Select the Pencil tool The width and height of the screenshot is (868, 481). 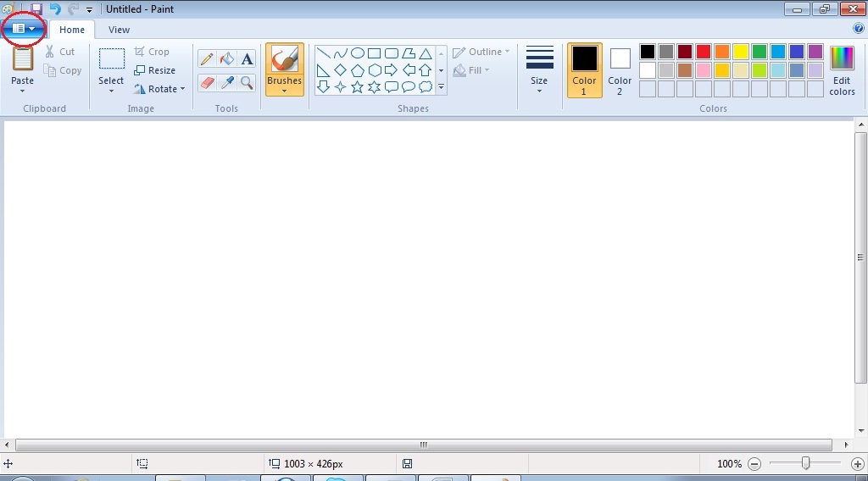point(207,58)
